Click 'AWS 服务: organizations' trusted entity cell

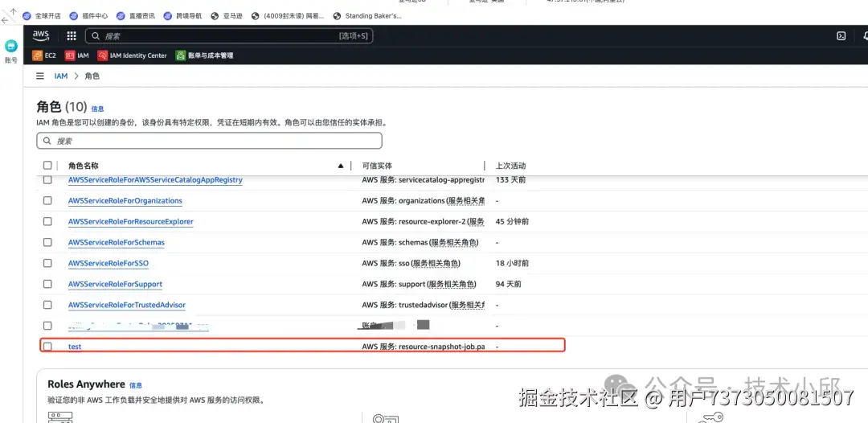[424, 200]
